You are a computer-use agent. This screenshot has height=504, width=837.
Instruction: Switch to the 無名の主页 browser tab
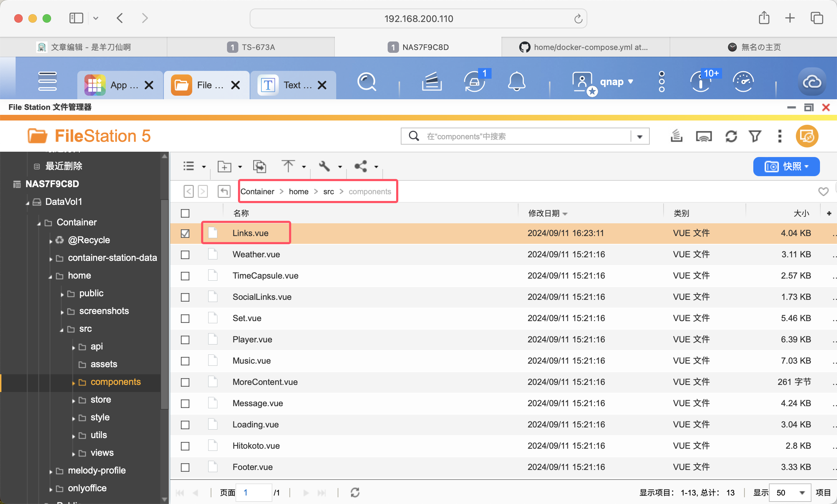tap(753, 47)
